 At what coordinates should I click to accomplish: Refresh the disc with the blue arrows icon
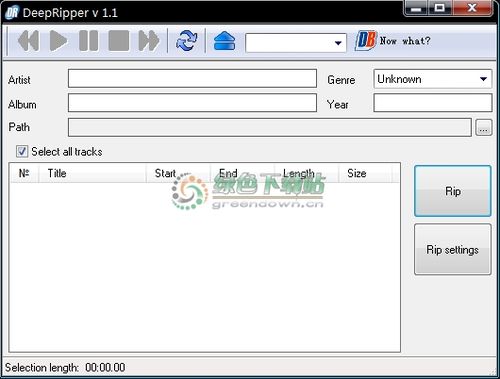[x=186, y=41]
